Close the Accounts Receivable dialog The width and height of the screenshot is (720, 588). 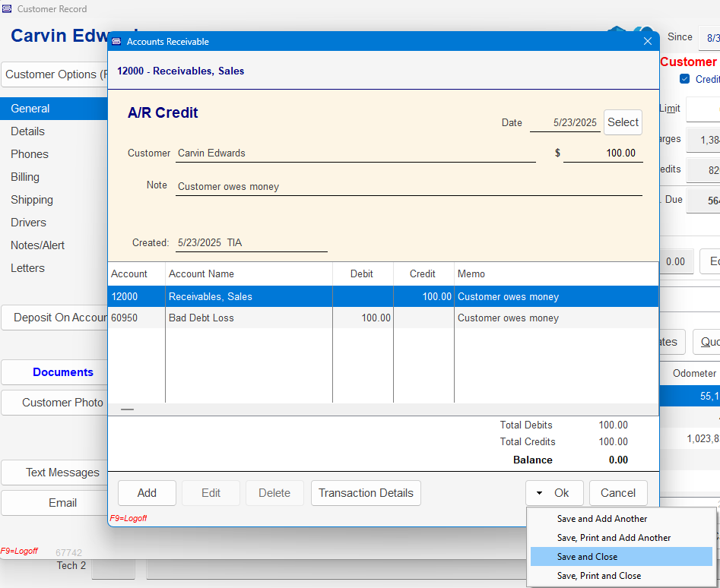pos(648,41)
